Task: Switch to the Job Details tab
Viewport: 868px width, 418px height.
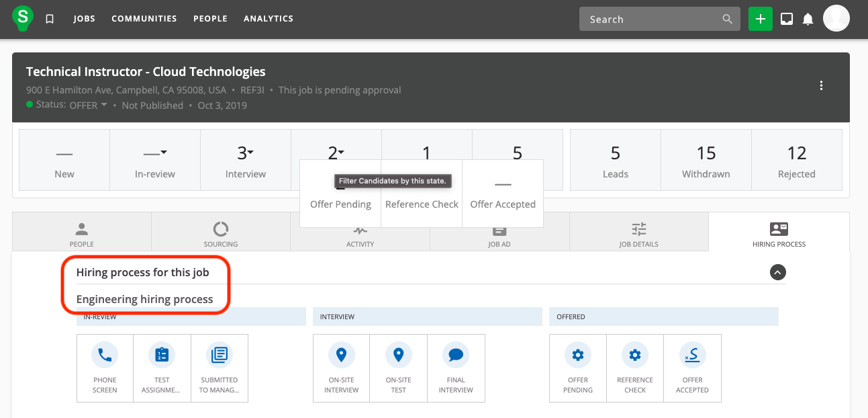Action: pyautogui.click(x=638, y=233)
